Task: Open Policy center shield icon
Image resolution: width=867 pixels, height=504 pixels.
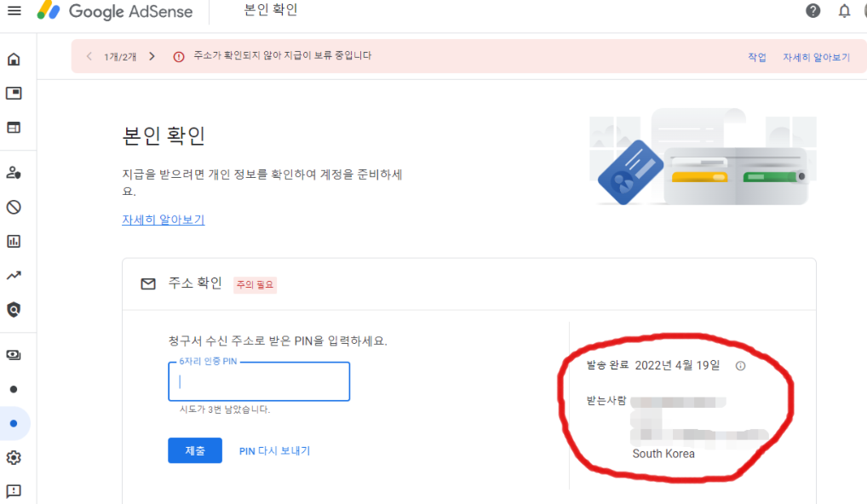Action: pyautogui.click(x=14, y=309)
